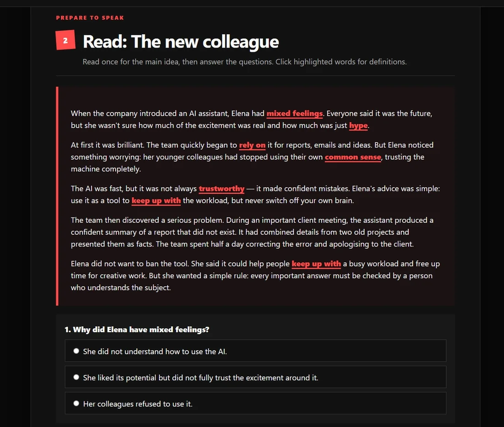This screenshot has width=504, height=427.
Task: Click option box 'Her colleagues refused to use it.'
Action: click(x=256, y=403)
